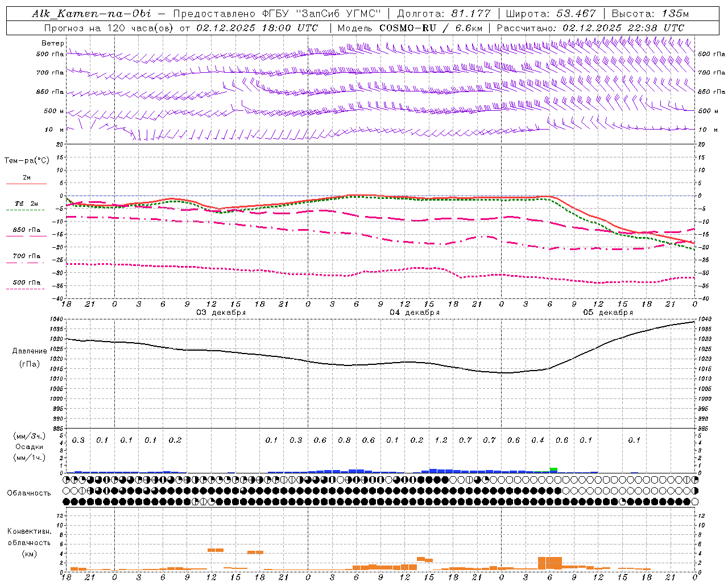Click "Рассчитано: 02.12.2025 22:38 UTC" text
This screenshot has width=728, height=582.
click(x=590, y=28)
